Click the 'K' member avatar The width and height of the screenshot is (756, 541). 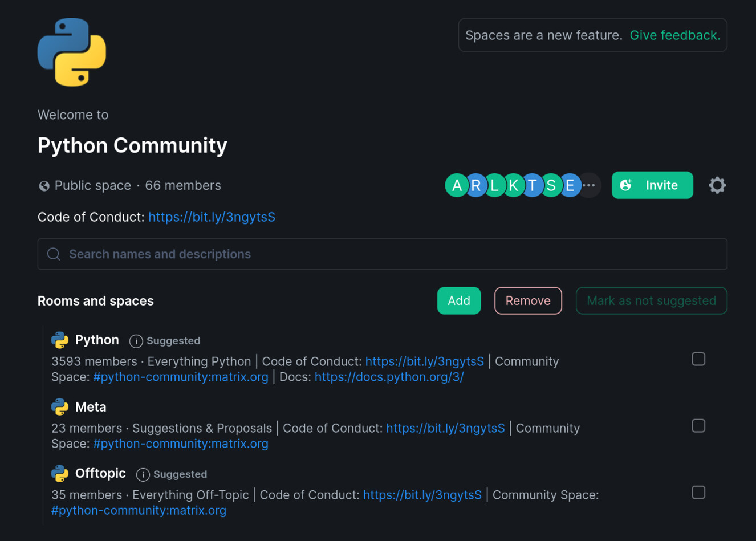coord(513,185)
